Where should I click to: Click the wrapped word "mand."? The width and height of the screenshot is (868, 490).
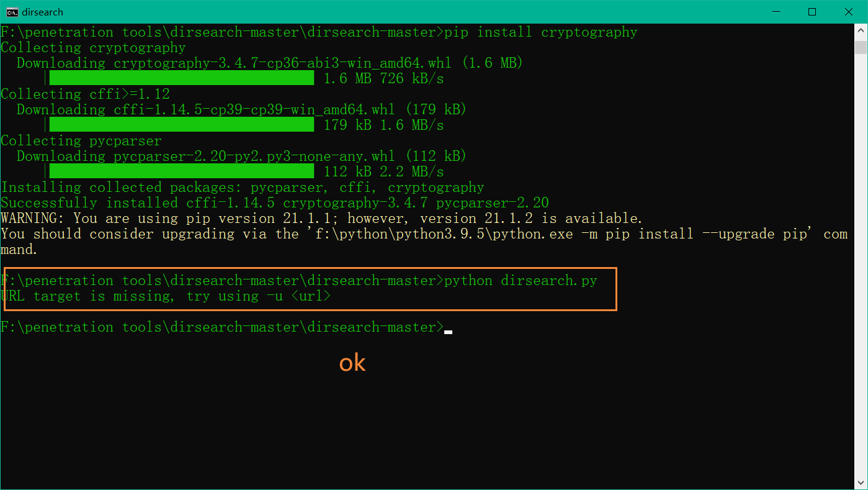[19, 250]
